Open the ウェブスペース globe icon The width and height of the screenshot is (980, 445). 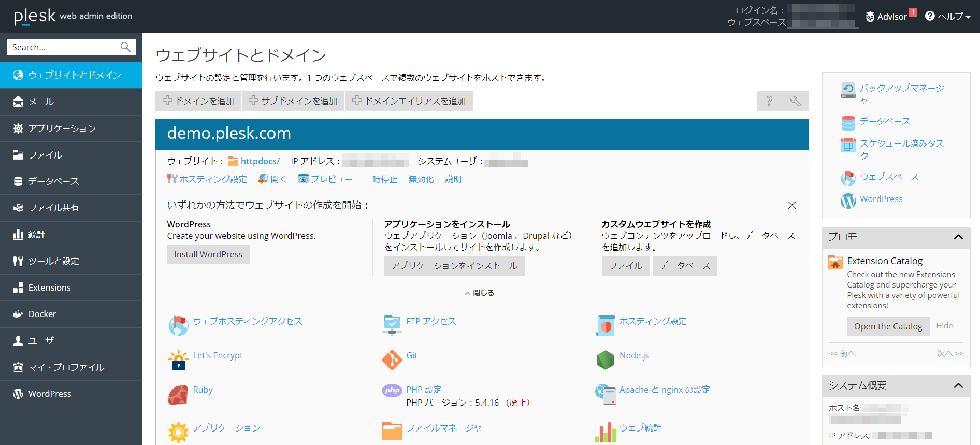pos(848,178)
